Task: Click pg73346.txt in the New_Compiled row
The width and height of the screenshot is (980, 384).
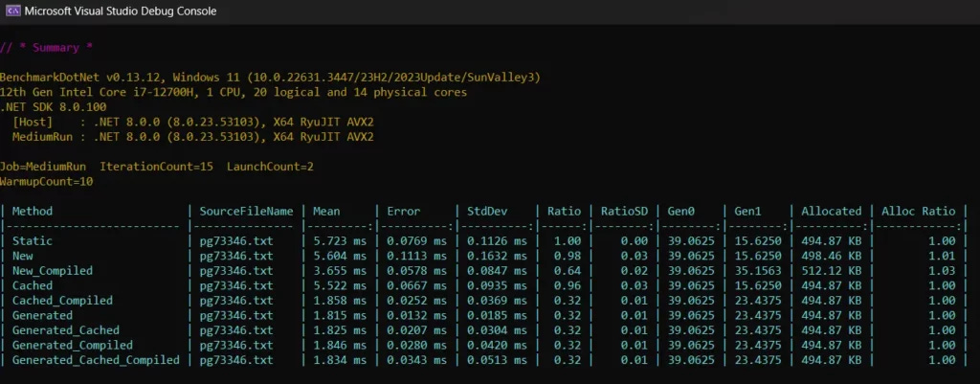Action: tap(236, 271)
